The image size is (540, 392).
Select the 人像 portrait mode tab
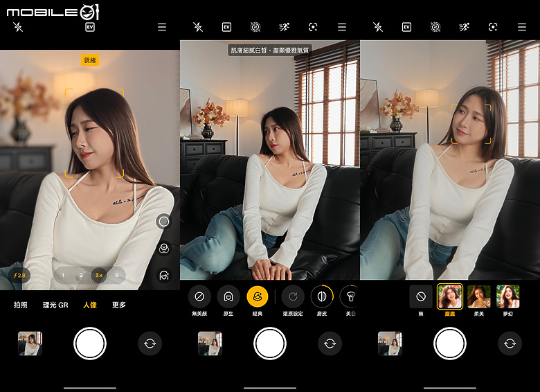[x=90, y=305]
